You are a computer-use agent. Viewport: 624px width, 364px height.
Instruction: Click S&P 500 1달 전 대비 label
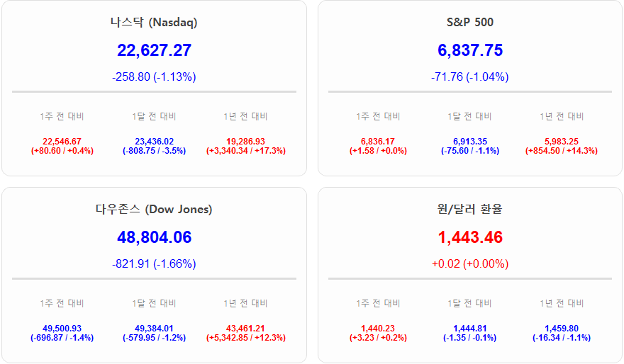(469, 116)
